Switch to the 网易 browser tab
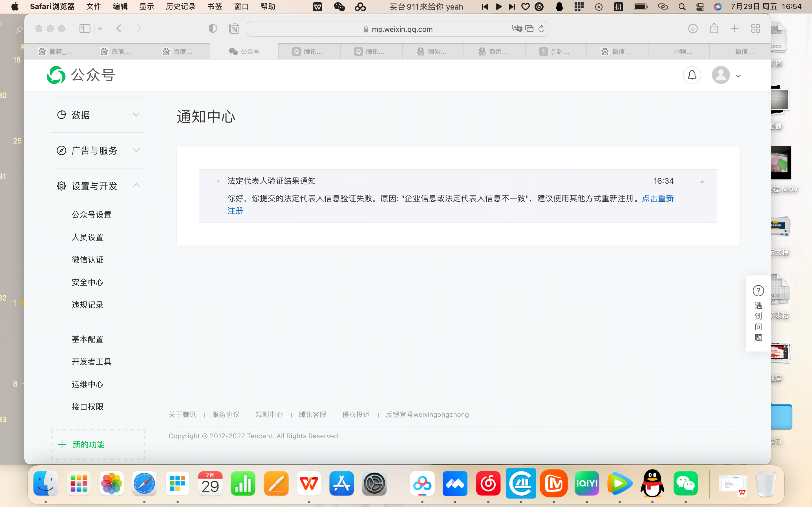 (x=432, y=52)
